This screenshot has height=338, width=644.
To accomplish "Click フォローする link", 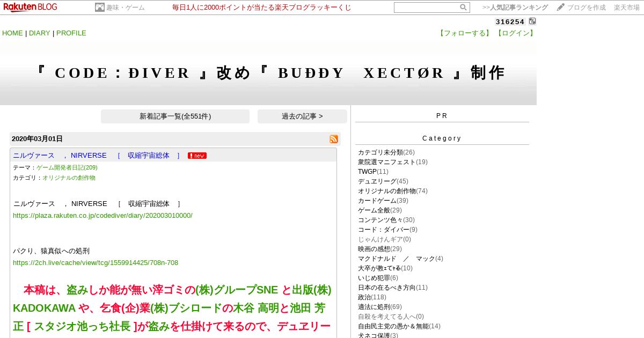I will pos(464,33).
